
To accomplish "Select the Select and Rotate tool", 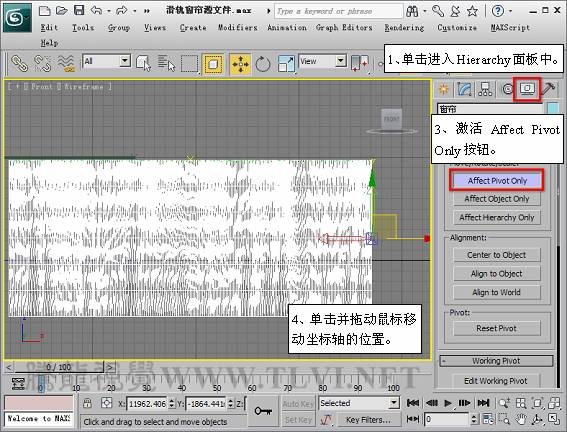I will pos(263,64).
